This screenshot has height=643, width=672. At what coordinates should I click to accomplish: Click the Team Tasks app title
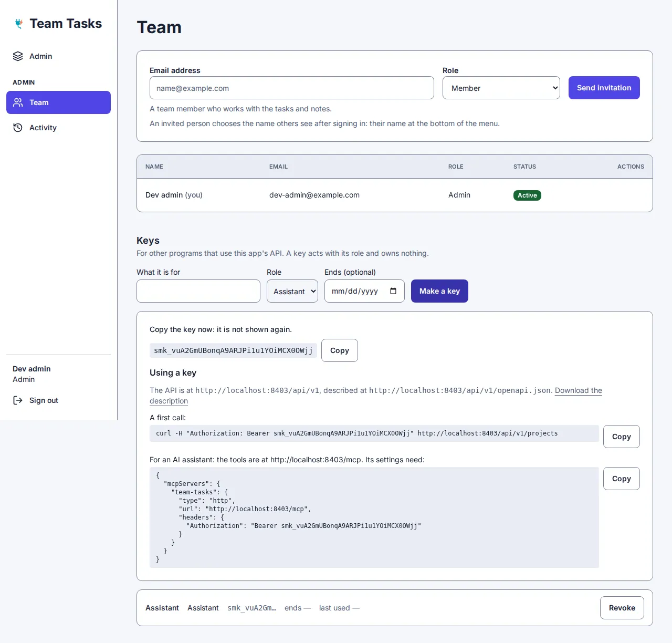point(66,24)
